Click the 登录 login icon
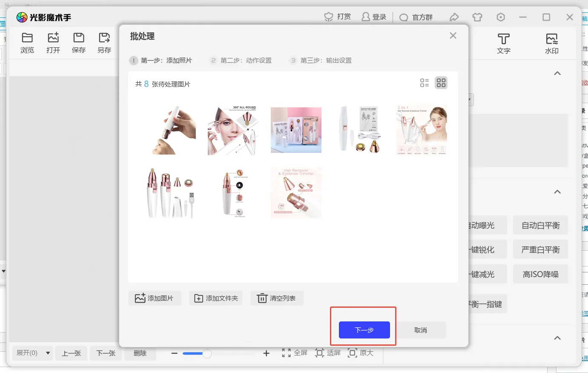This screenshot has width=588, height=373. tap(366, 17)
